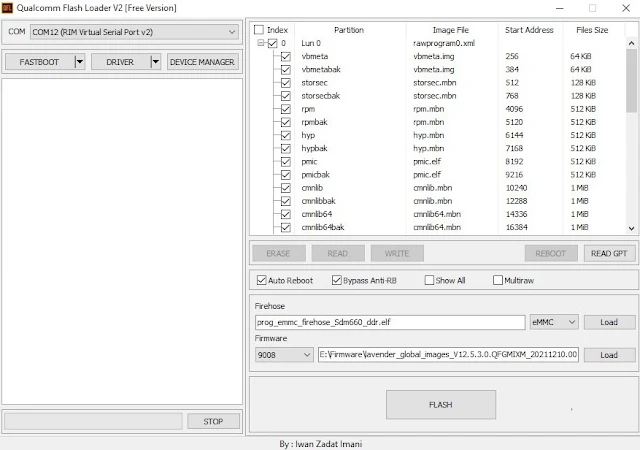Uncheck the hypbak partition checkbox
This screenshot has width=640, height=450.
tap(286, 148)
